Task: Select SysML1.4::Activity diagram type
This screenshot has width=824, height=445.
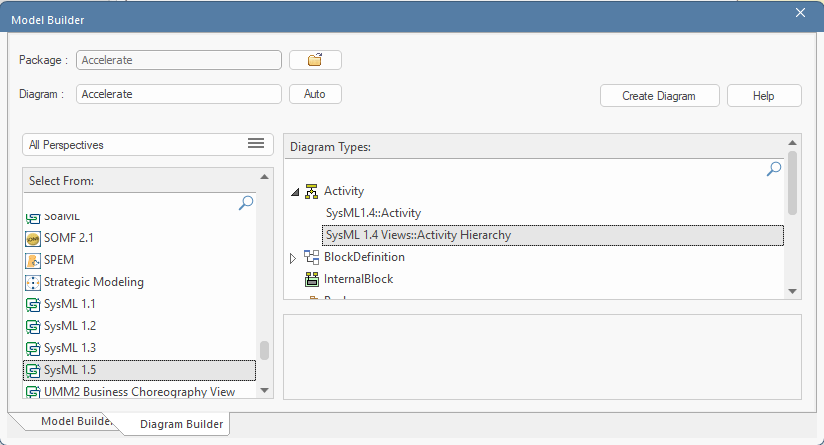Action: click(373, 213)
